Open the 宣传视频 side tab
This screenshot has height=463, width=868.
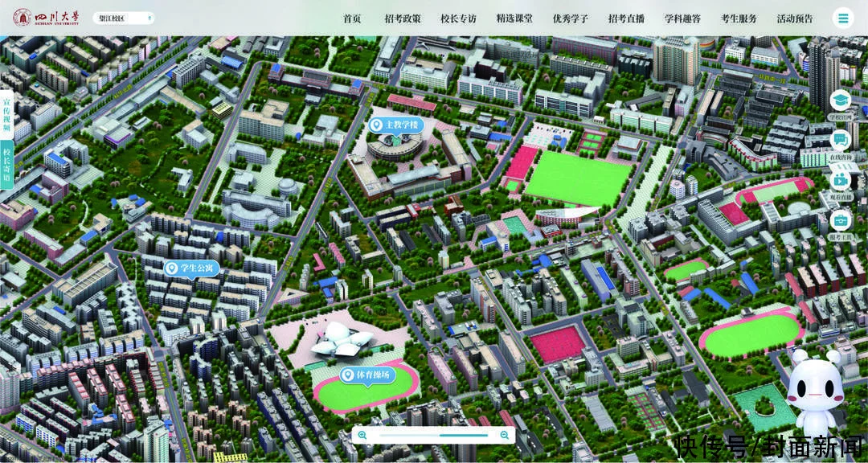6,115
